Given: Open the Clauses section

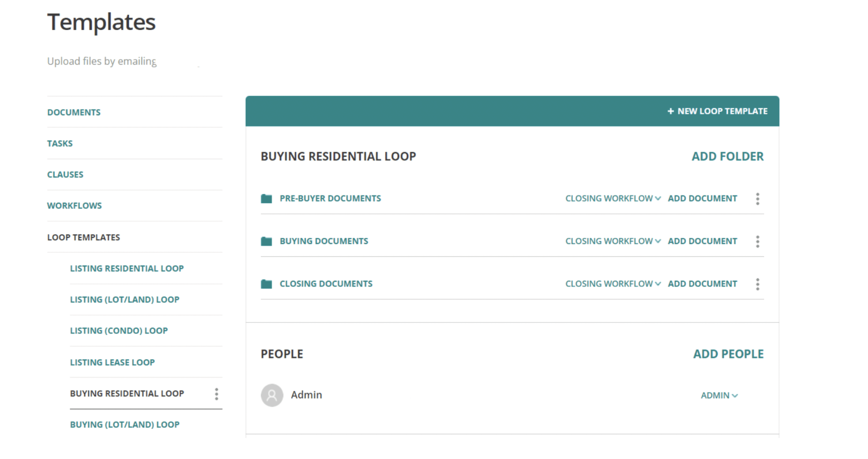Looking at the screenshot, I should tap(65, 174).
